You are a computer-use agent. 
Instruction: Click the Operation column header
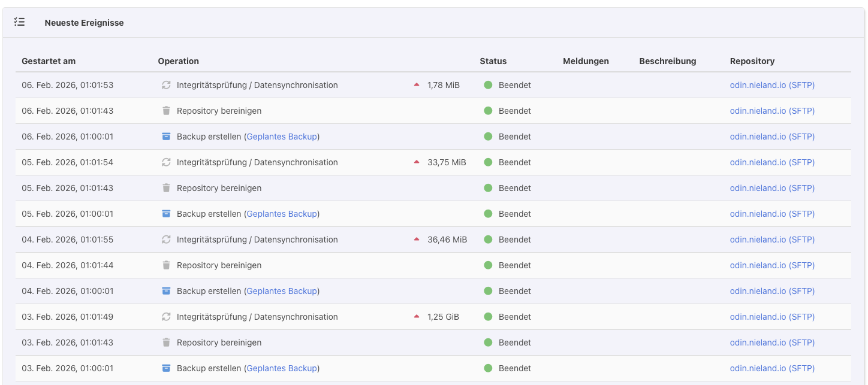point(178,61)
